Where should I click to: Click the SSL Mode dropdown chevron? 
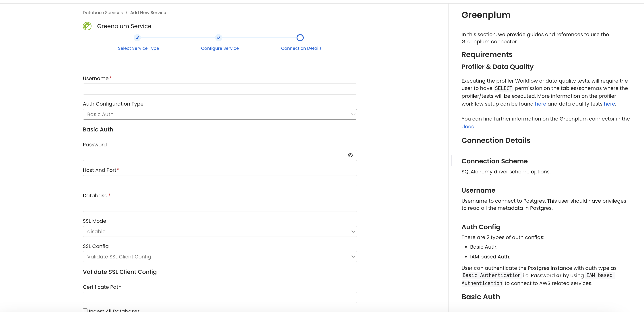click(x=353, y=231)
